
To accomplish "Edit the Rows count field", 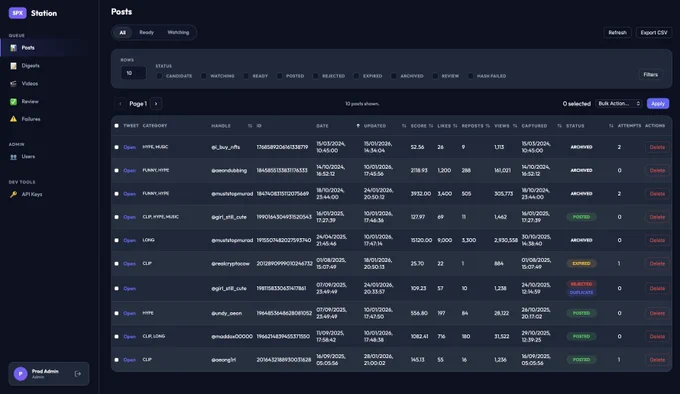I will click(x=133, y=73).
